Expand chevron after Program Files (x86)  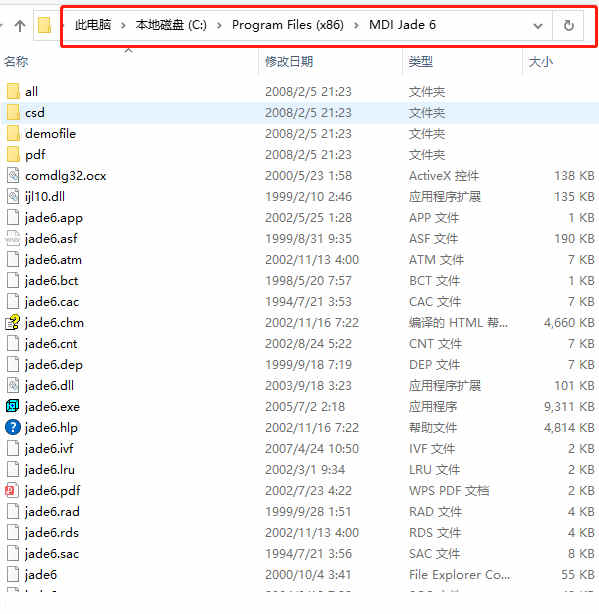coord(356,25)
